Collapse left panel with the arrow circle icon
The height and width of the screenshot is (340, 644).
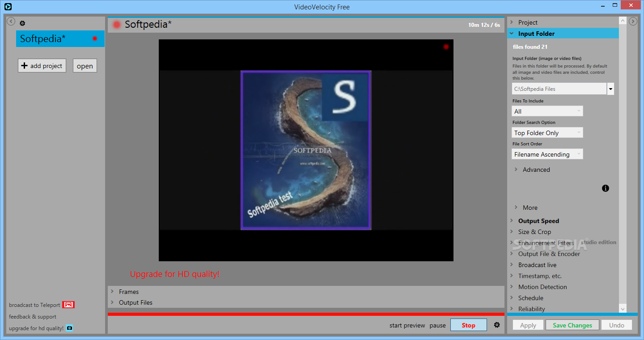11,21
